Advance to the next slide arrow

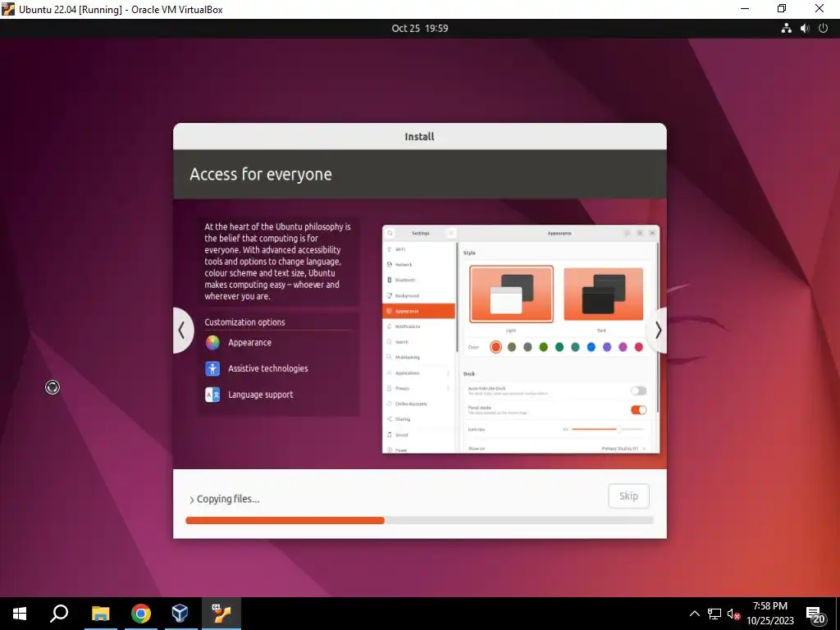[x=658, y=331]
